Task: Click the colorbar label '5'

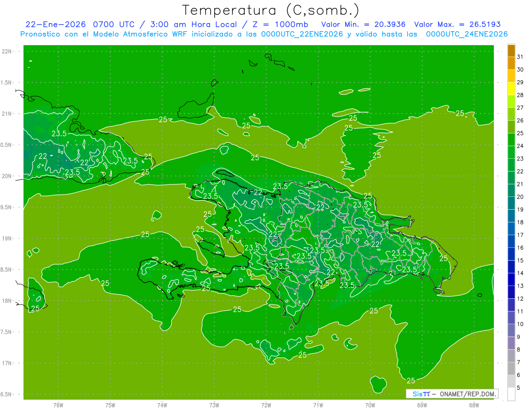Action: pyautogui.click(x=519, y=388)
